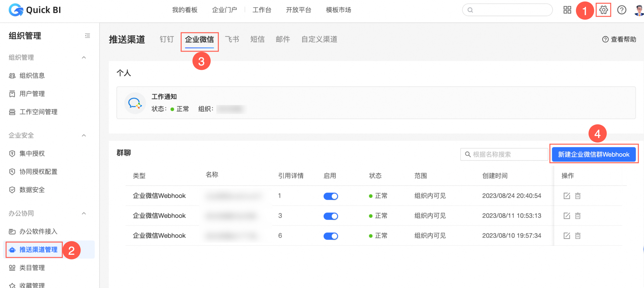Collapse the 办公协同 sidebar group

tap(84, 213)
